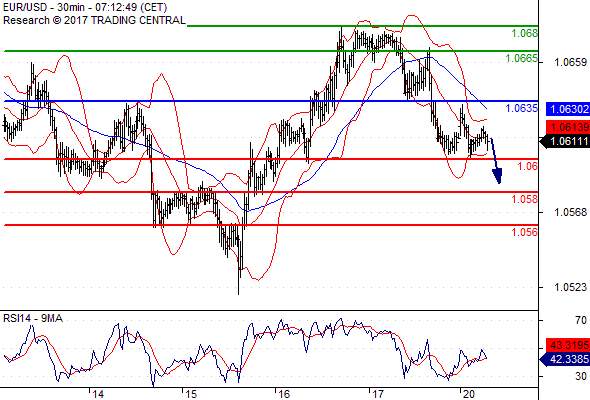Click the 'Research © 2017 TRADING CENTRAL' text
Viewport: 590px width, 400px height.
94,20
